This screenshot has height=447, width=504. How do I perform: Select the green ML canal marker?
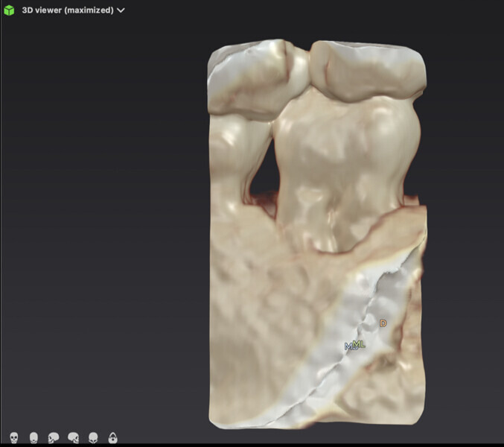[x=360, y=344]
